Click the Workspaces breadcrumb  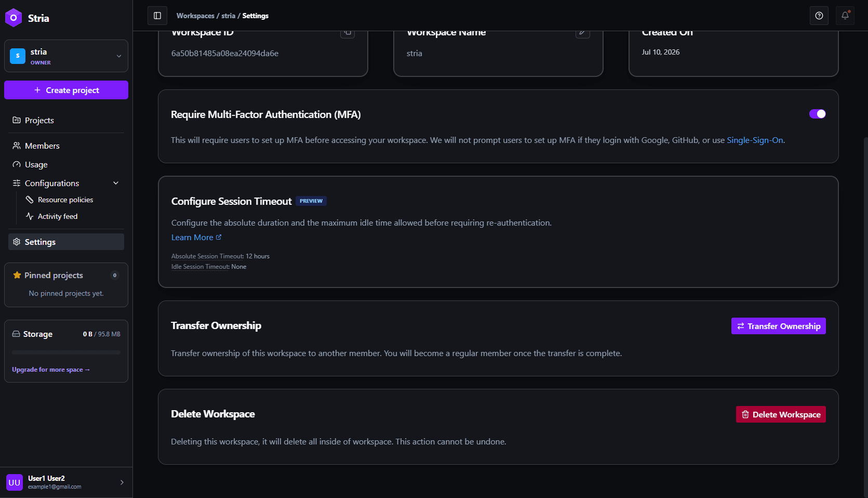tap(195, 16)
